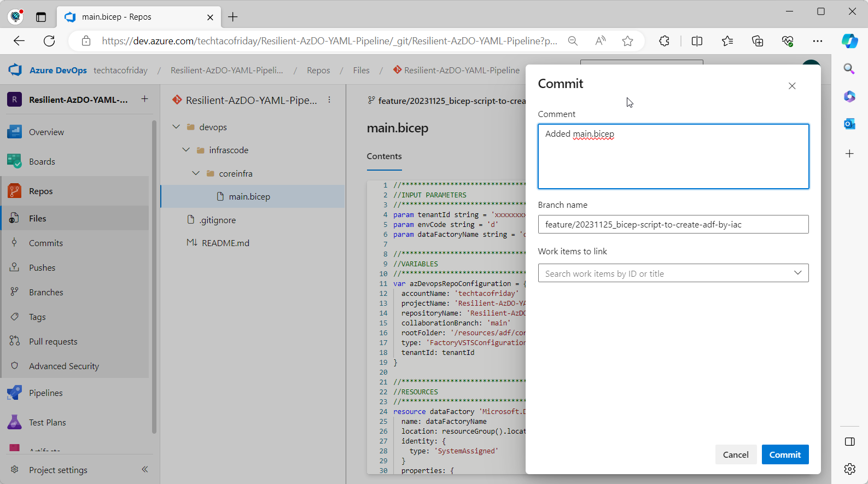868x484 pixels.
Task: Click the branch selector feature/20231125_bicep-script
Action: pyautogui.click(x=446, y=101)
